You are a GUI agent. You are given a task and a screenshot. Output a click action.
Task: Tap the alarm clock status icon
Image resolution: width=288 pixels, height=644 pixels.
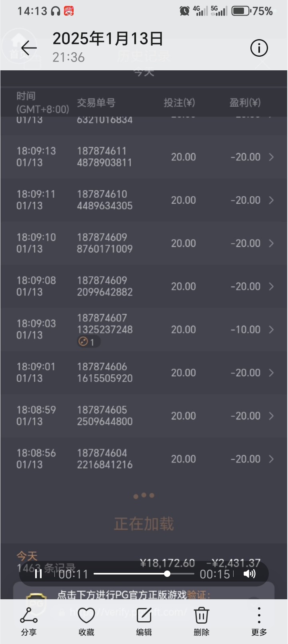[x=184, y=11]
